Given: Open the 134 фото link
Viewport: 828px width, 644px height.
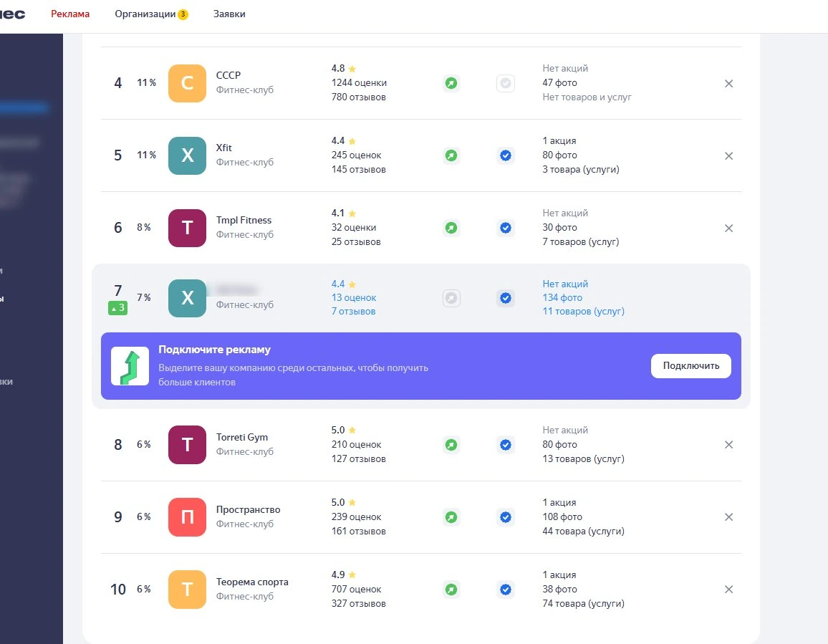Looking at the screenshot, I should point(562,298).
